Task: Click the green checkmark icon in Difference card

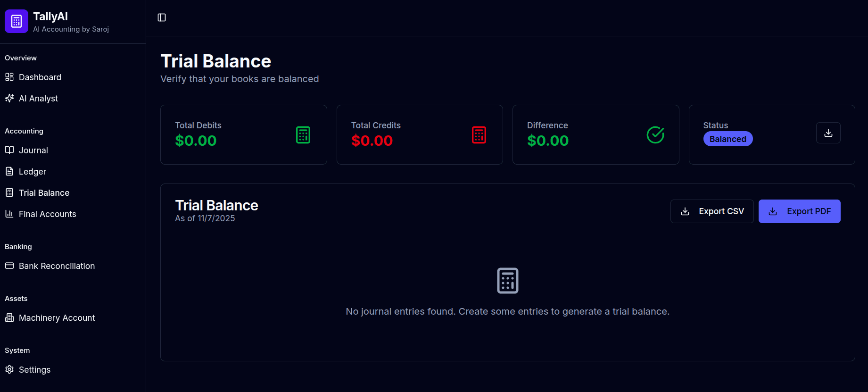Action: pyautogui.click(x=655, y=135)
